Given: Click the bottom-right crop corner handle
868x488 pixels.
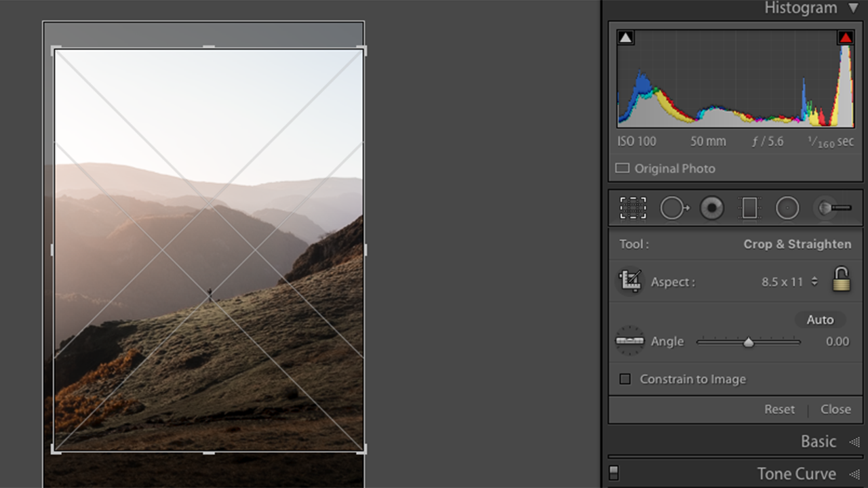Looking at the screenshot, I should (362, 449).
